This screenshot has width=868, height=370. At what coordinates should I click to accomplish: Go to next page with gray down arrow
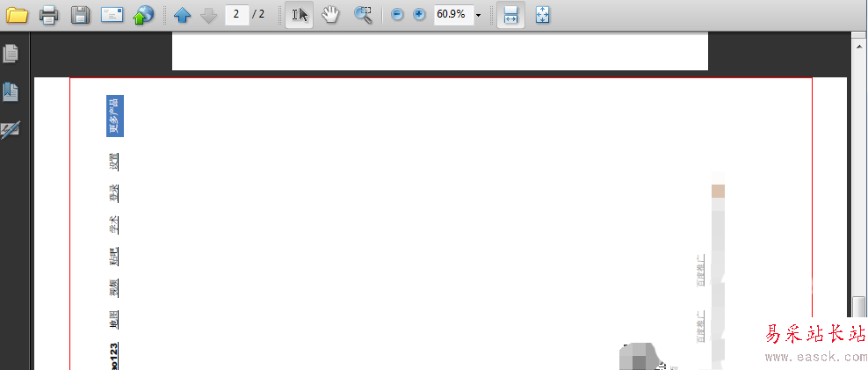[x=209, y=15]
